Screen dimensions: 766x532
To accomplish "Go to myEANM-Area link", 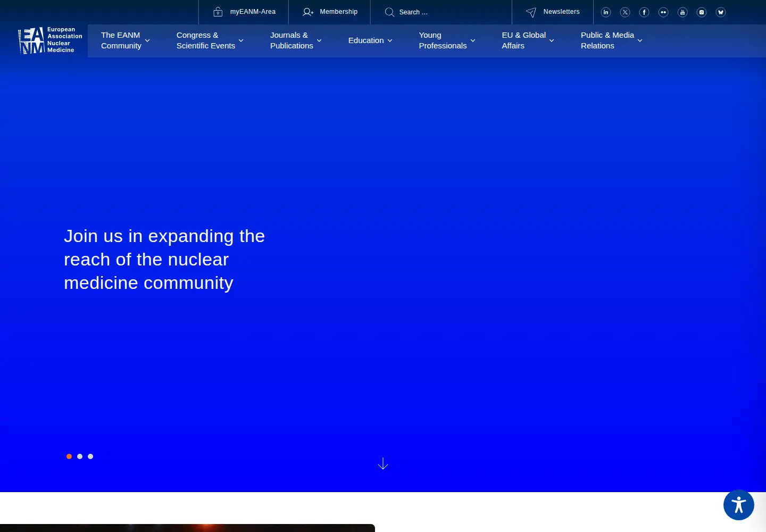I will (x=253, y=12).
